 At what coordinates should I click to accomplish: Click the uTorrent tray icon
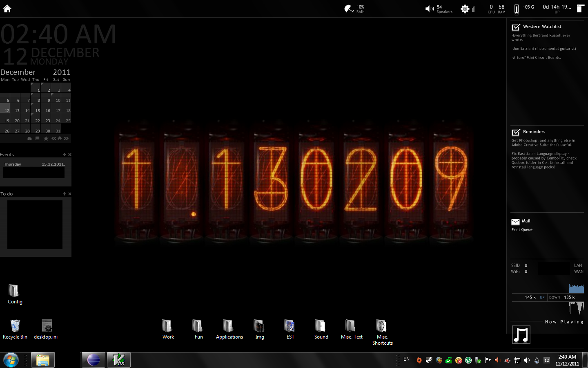(x=468, y=360)
